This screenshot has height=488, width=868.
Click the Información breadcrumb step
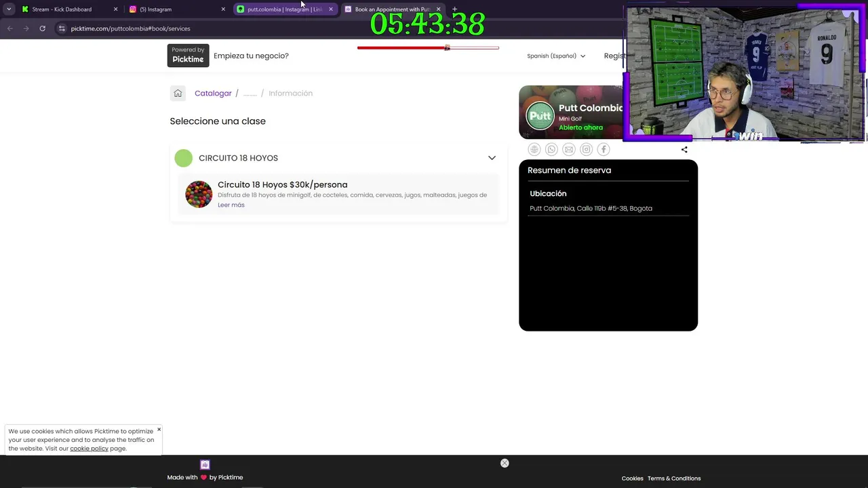pos(290,94)
